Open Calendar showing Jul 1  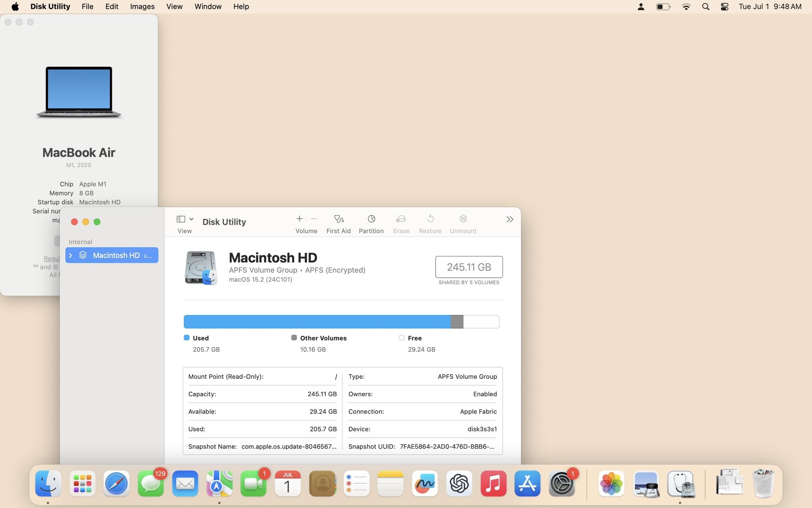point(288,483)
